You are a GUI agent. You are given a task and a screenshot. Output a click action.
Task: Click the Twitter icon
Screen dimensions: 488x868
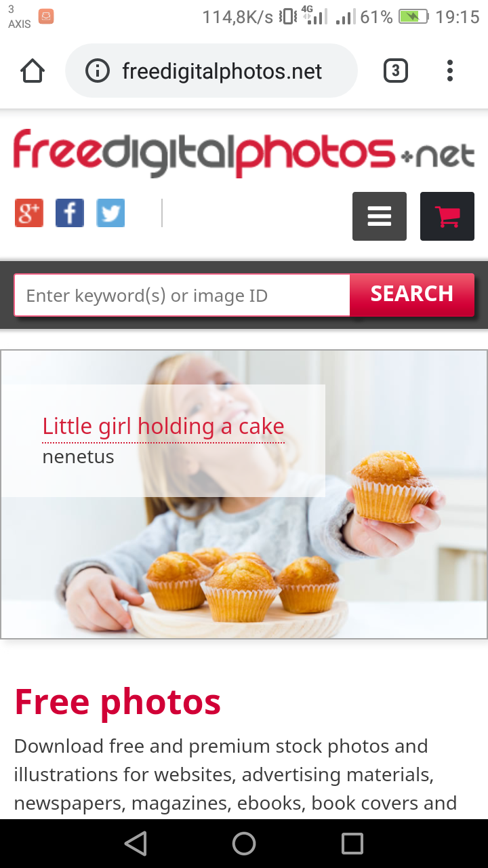(x=110, y=213)
